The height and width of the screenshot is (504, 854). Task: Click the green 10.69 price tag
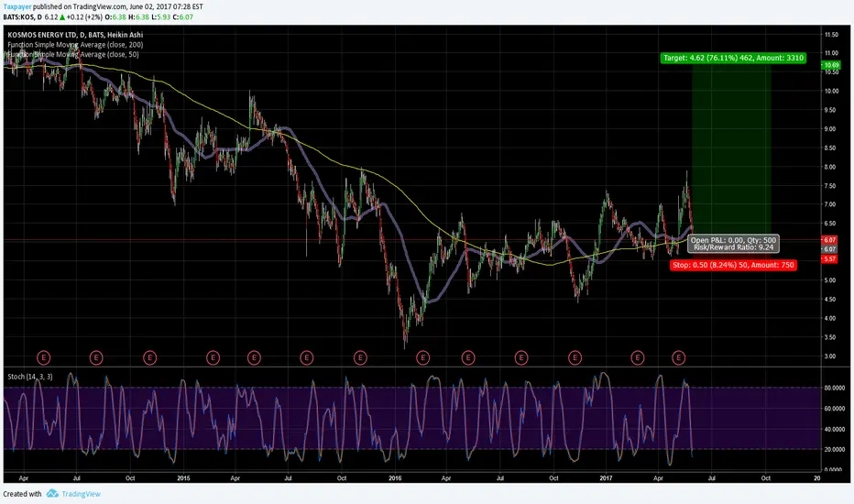(830, 65)
